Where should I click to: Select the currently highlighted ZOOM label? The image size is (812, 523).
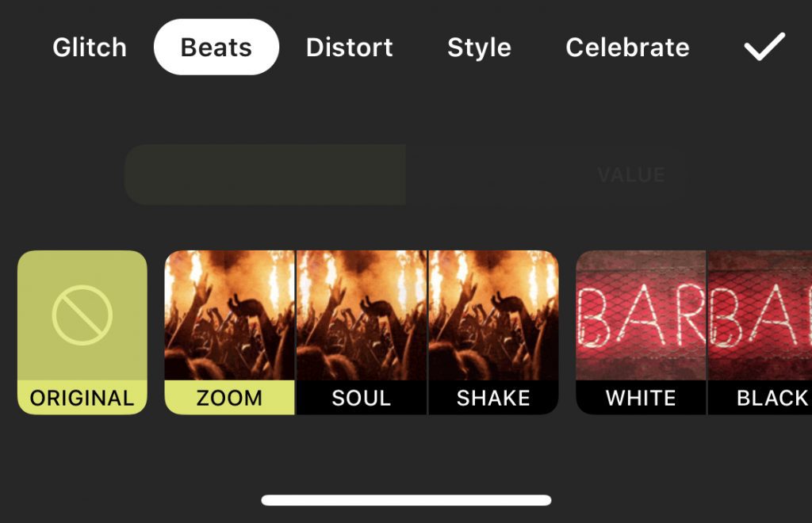[x=231, y=399]
